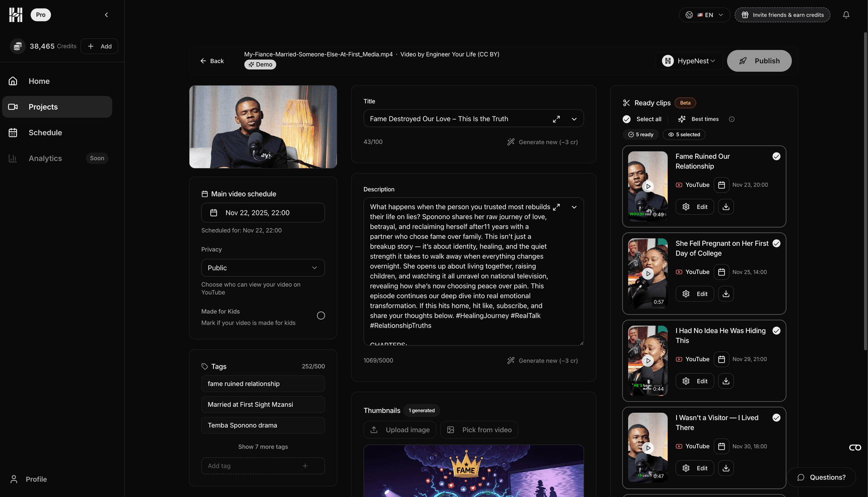868x497 pixels.
Task: Collapse the sidebar with the chevron
Action: tap(106, 15)
